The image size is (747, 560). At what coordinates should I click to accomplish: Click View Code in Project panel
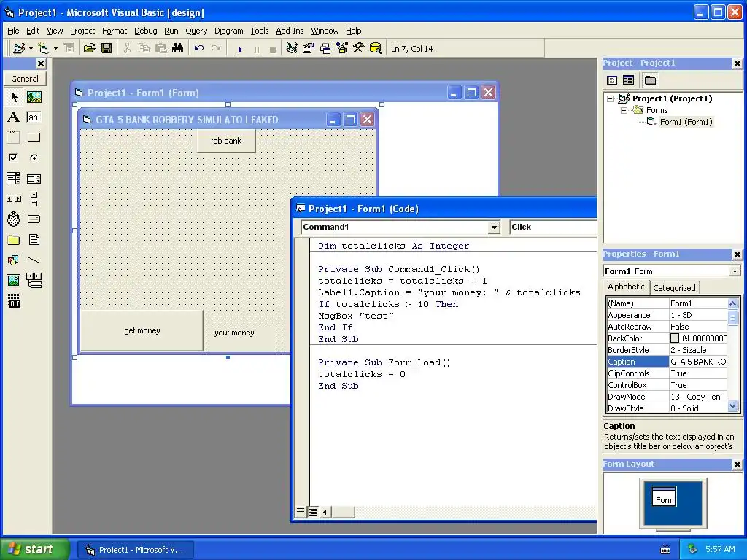click(x=612, y=80)
